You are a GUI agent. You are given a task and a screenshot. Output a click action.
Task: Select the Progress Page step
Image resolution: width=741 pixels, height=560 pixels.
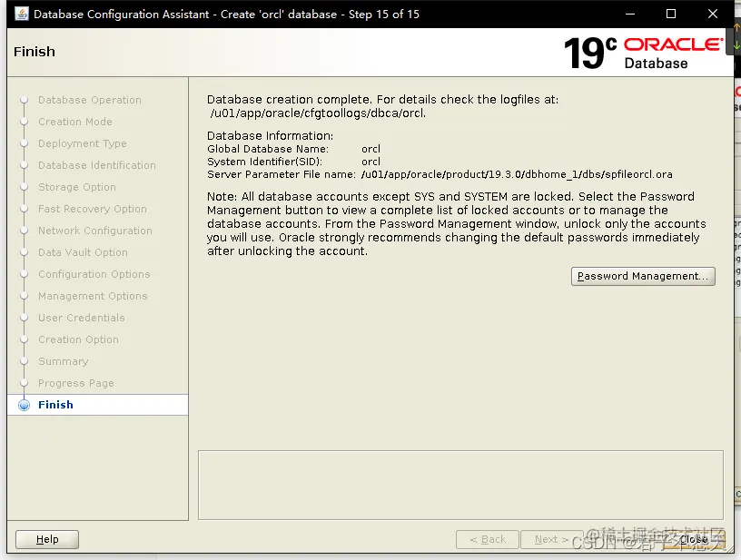pos(76,383)
